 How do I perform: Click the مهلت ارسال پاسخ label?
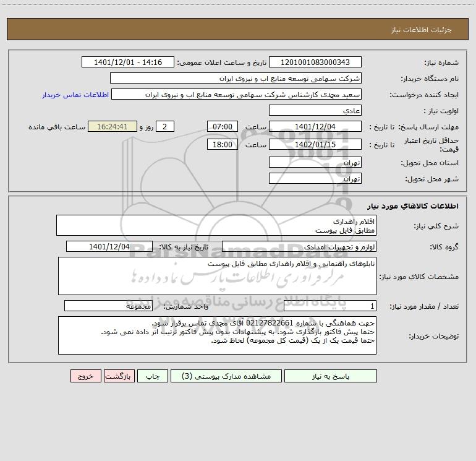pos(428,127)
